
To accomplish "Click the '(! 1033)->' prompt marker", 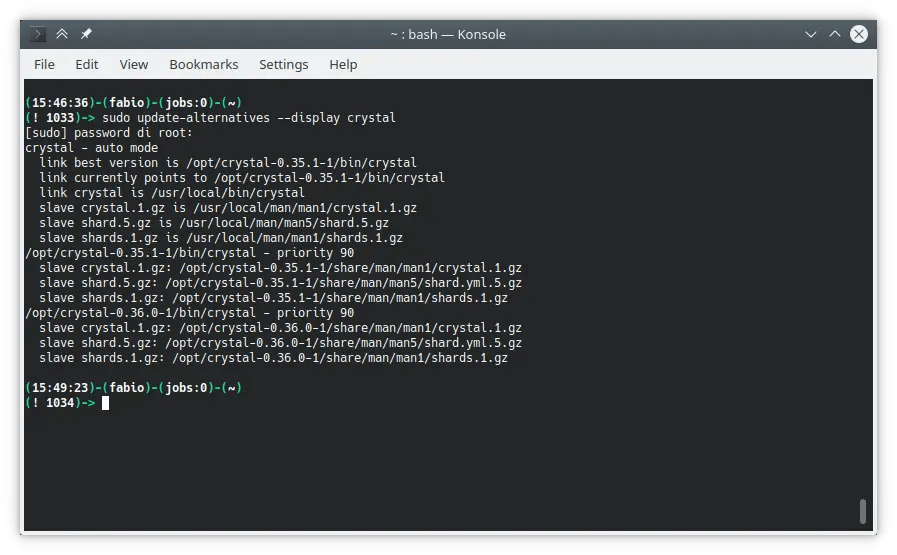I will click(60, 118).
